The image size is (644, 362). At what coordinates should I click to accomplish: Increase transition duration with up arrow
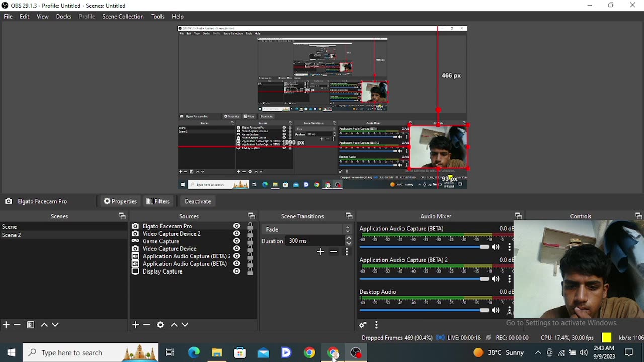pyautogui.click(x=349, y=238)
